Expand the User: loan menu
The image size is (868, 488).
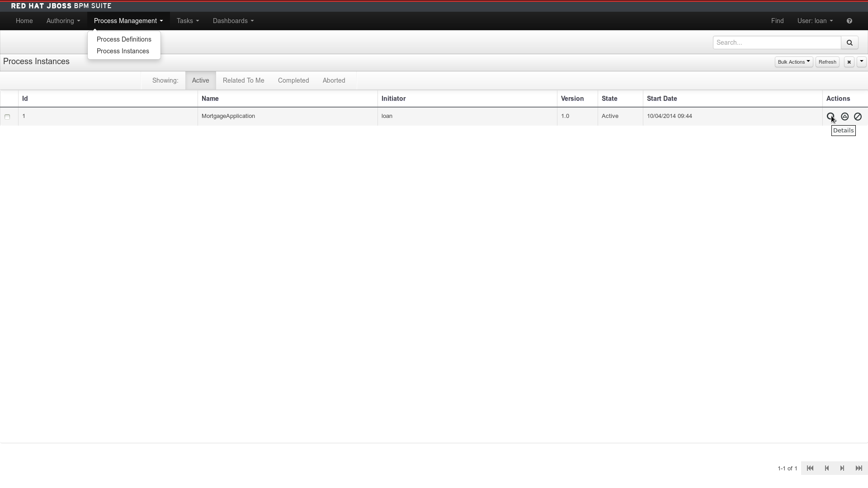815,21
